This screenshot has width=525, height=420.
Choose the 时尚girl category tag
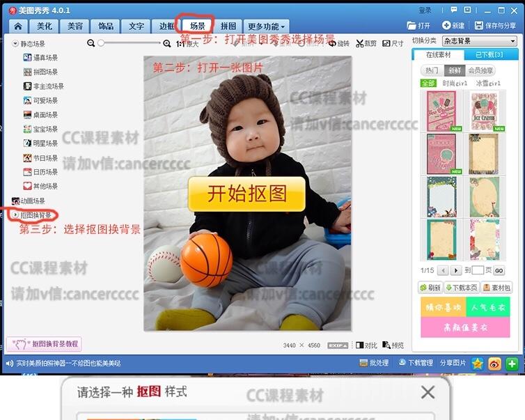[455, 83]
